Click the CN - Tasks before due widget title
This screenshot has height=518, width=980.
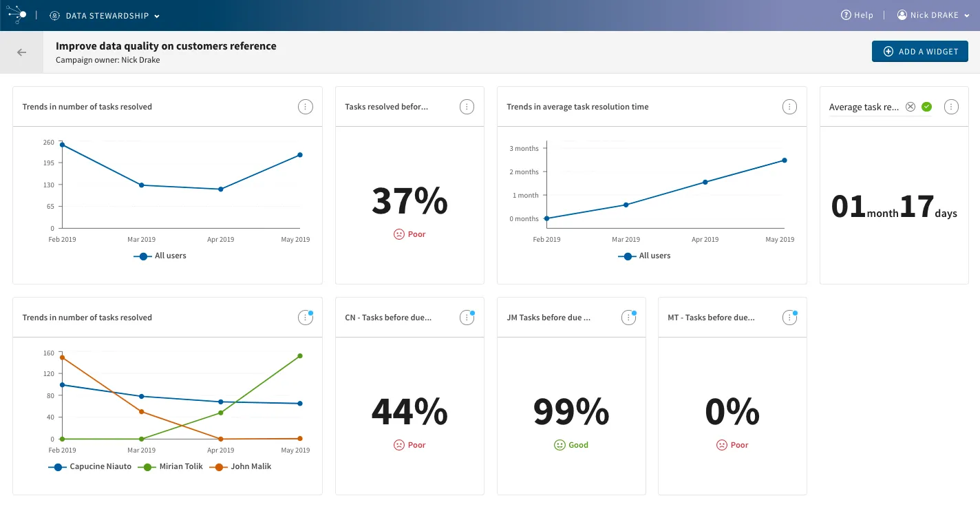point(388,318)
